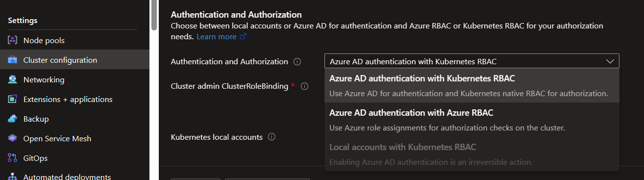Show info tooltip for Kubernetes local accounts
Screen dimensions: 644x180
click(271, 137)
